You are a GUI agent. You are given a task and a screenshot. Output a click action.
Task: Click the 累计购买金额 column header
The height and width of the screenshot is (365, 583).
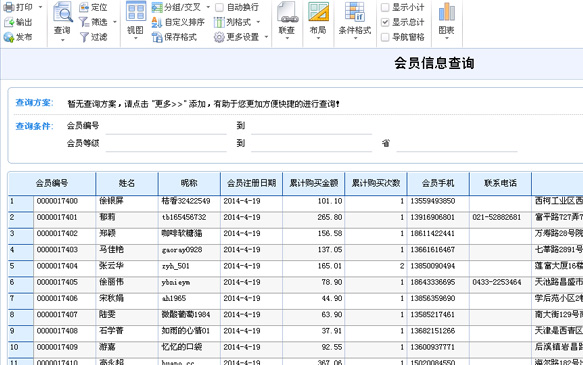click(314, 183)
